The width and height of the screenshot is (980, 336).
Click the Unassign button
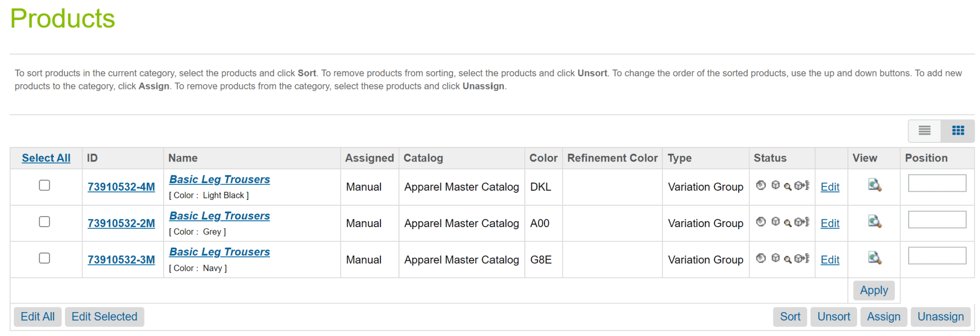pyautogui.click(x=941, y=317)
